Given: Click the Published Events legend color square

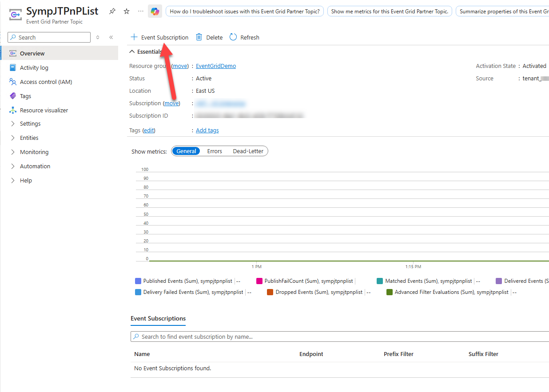Looking at the screenshot, I should [x=138, y=281].
